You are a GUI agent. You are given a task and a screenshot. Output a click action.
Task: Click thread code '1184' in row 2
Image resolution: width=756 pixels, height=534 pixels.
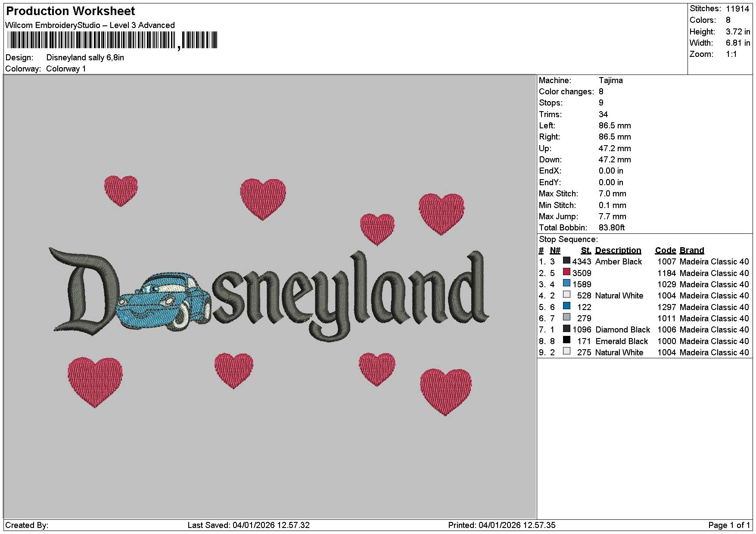click(666, 273)
